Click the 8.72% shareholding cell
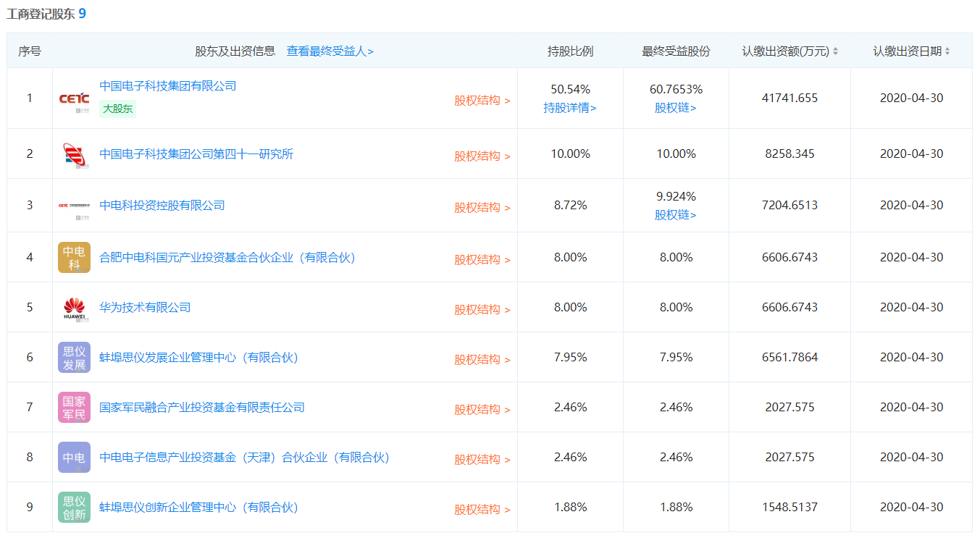 click(570, 206)
